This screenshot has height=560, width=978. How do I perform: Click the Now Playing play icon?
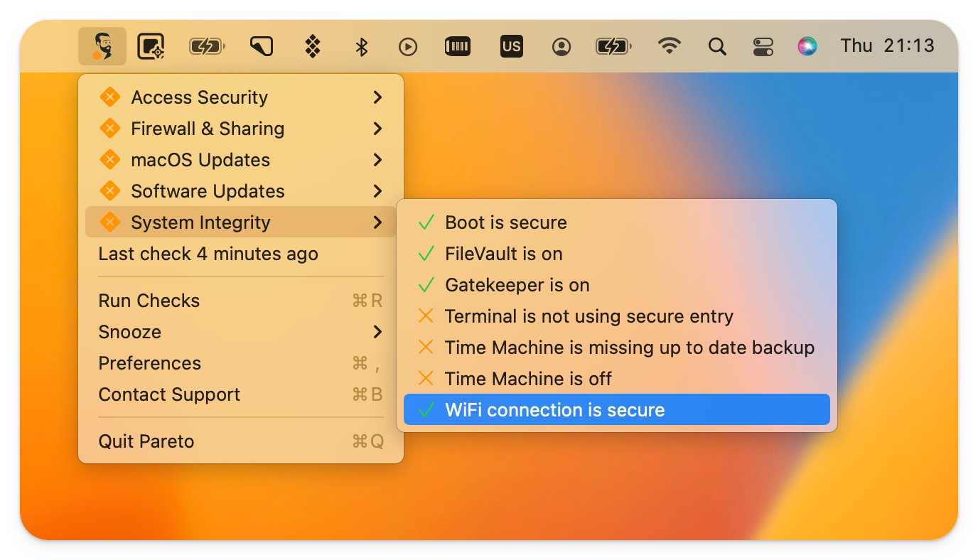pyautogui.click(x=408, y=47)
